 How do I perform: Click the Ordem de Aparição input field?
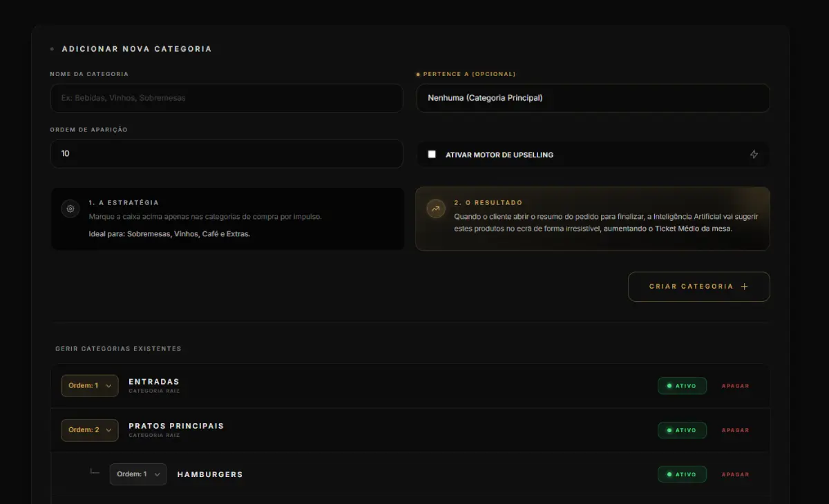click(227, 153)
